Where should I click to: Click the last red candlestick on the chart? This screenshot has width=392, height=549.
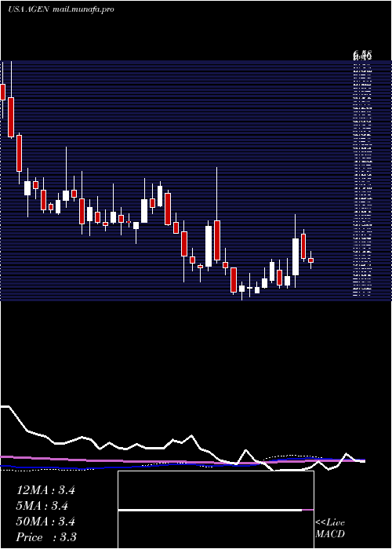click(310, 260)
